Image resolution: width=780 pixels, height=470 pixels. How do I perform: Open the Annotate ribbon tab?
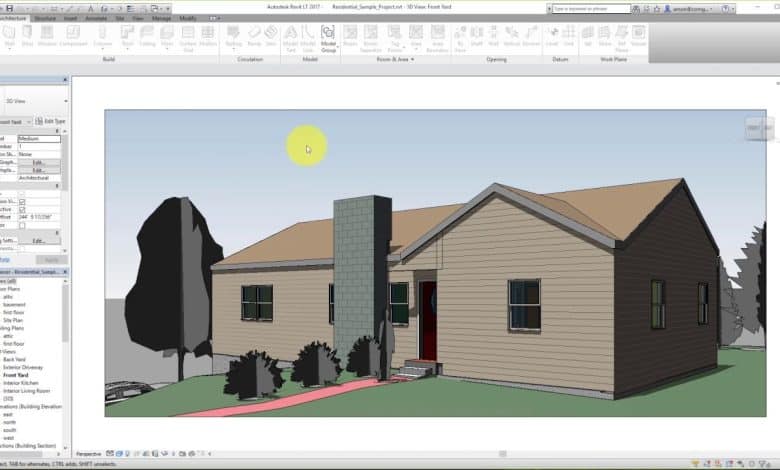pyautogui.click(x=96, y=18)
